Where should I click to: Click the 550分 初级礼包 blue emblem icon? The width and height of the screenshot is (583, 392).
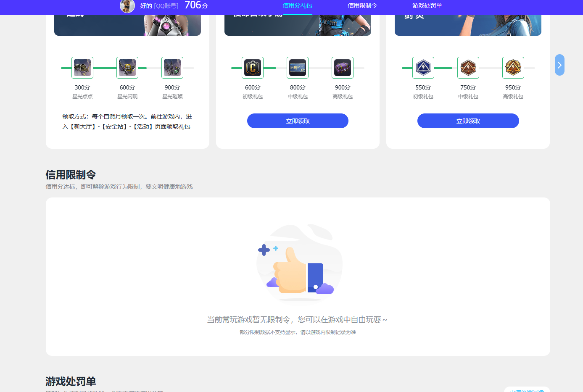423,68
